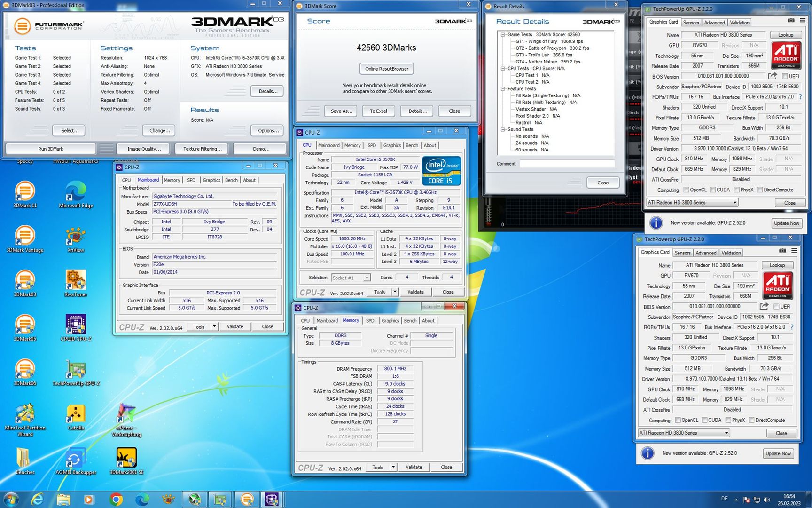Open Google Chrome from the taskbar

[x=116, y=499]
